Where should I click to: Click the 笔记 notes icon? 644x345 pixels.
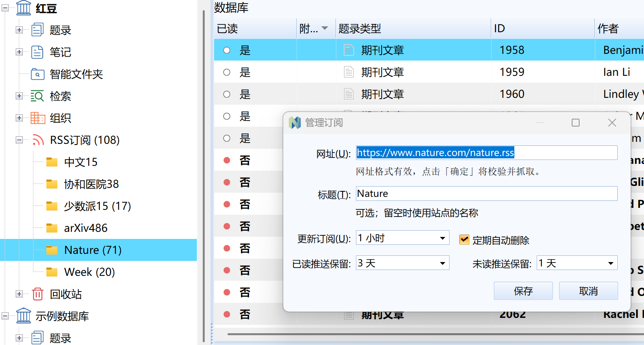click(37, 52)
